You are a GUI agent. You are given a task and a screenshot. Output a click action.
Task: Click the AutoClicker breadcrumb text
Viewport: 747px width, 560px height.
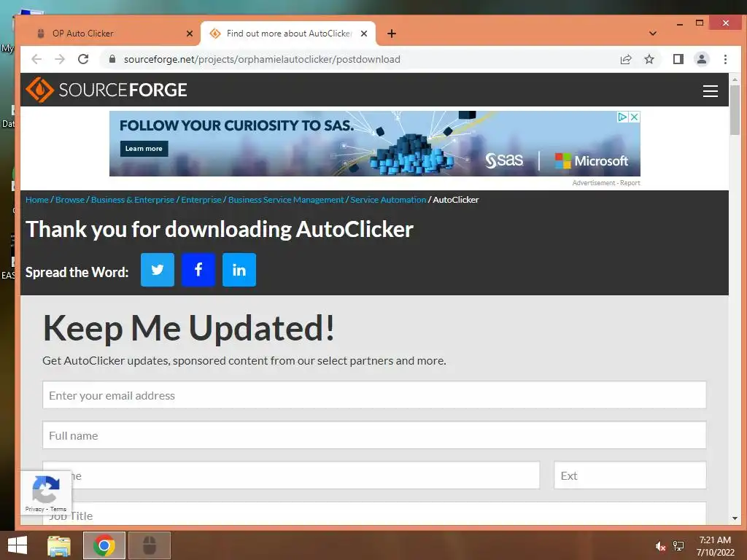(x=456, y=200)
